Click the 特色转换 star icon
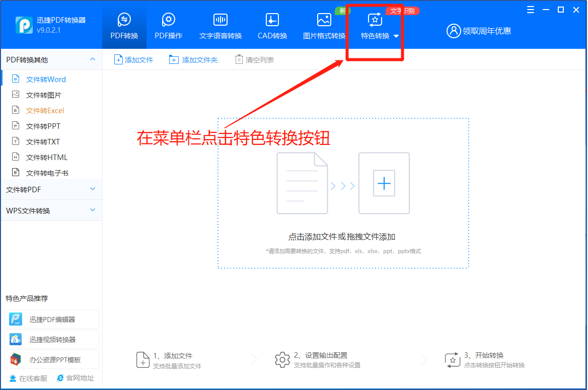 pos(375,20)
